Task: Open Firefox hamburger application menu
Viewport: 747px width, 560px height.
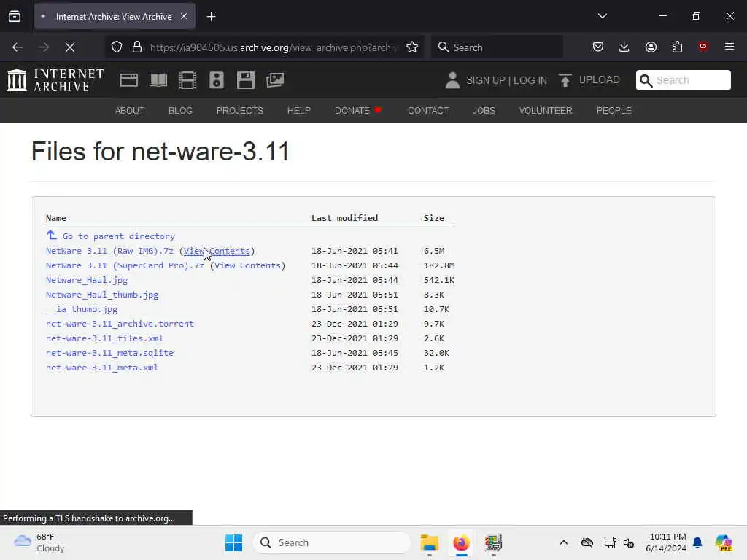Action: click(729, 47)
